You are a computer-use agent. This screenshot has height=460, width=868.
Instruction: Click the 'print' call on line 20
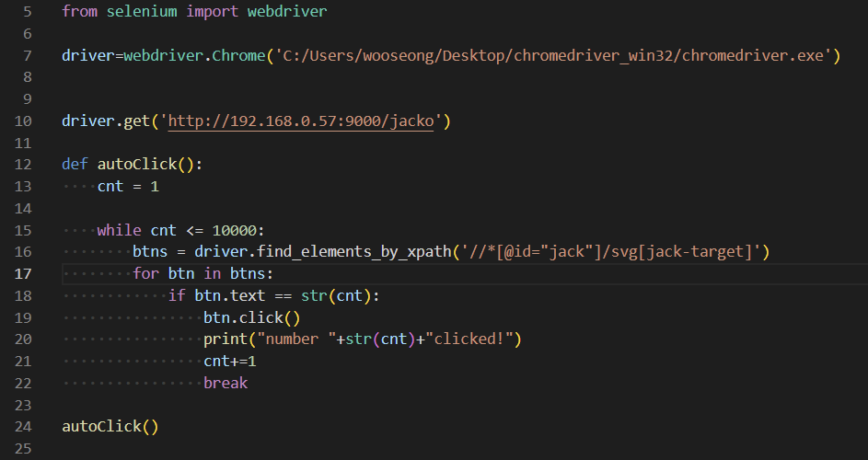point(226,339)
